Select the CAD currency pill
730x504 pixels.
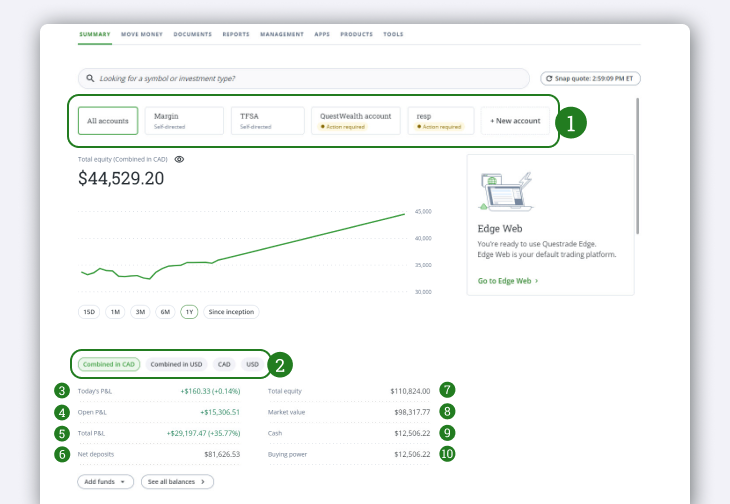click(224, 364)
